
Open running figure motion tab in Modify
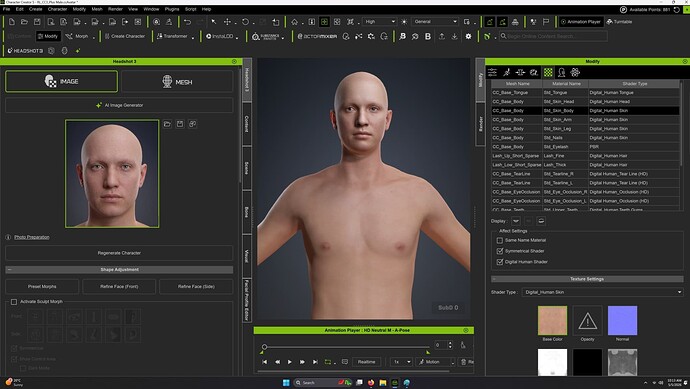506,72
